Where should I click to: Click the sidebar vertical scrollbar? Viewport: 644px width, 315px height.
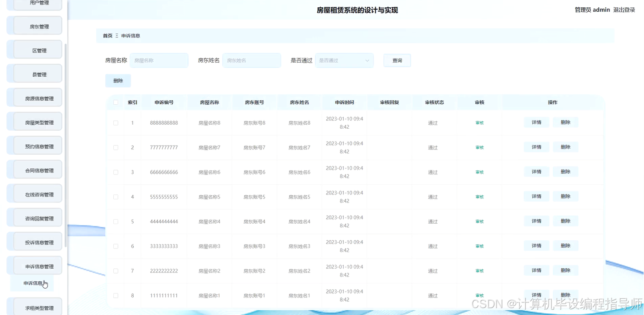point(65,145)
